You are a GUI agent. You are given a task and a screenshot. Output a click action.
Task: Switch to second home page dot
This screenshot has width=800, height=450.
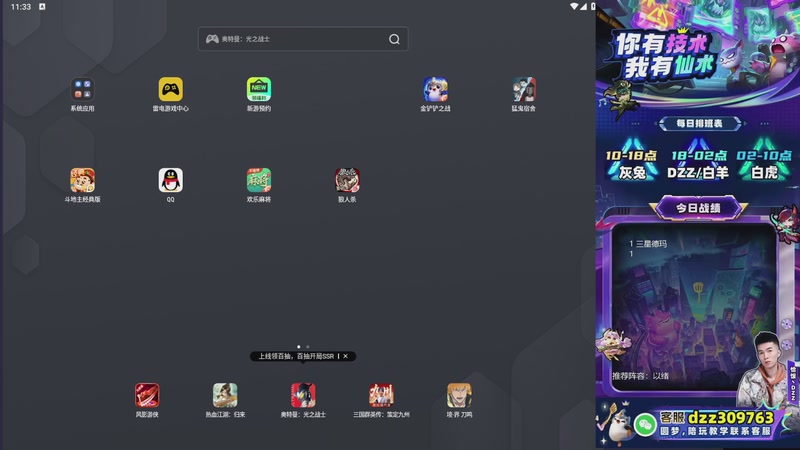coord(308,347)
